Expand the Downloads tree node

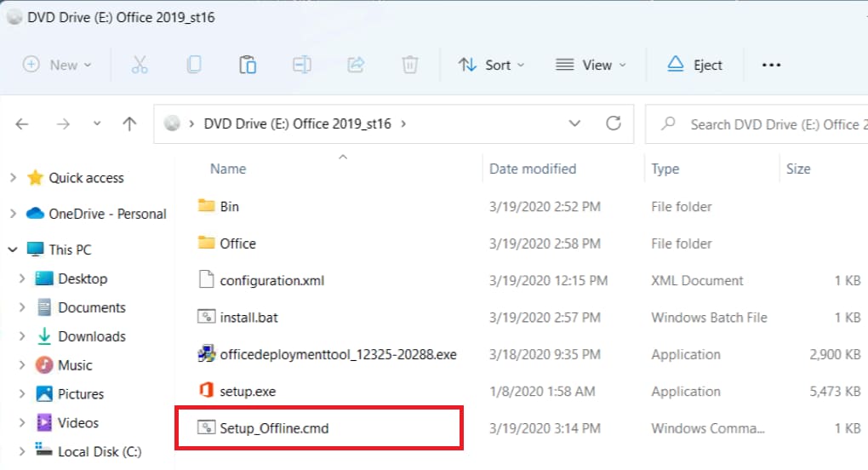[22, 336]
